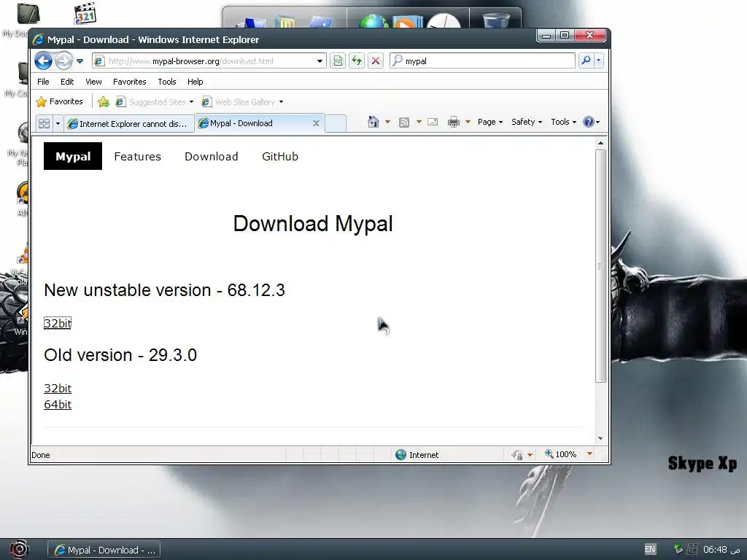
Task: Minimize the Internet Explorer window
Action: point(546,35)
